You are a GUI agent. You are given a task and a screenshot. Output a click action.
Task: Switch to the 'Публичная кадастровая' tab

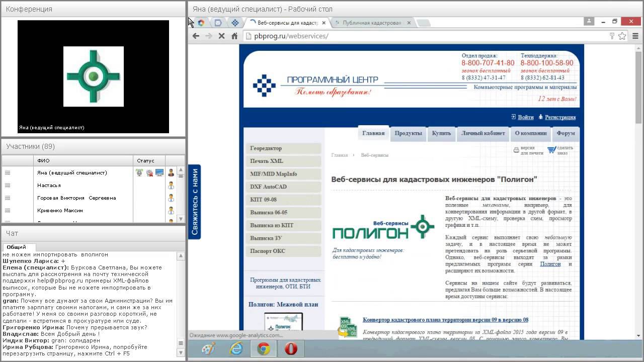pos(372,23)
